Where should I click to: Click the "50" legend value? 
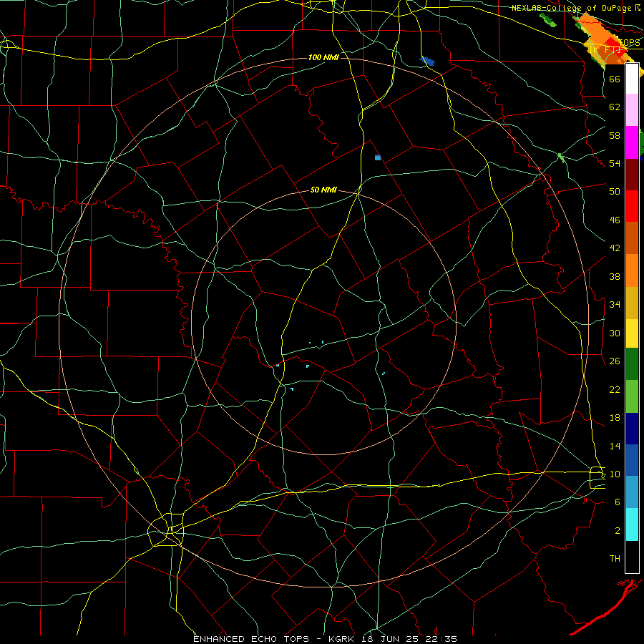(x=615, y=192)
